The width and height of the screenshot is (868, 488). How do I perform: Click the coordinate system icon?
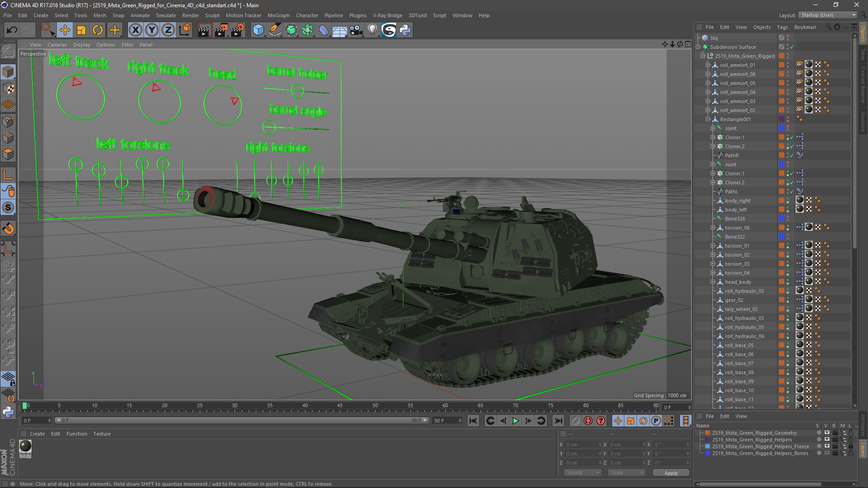(x=184, y=30)
